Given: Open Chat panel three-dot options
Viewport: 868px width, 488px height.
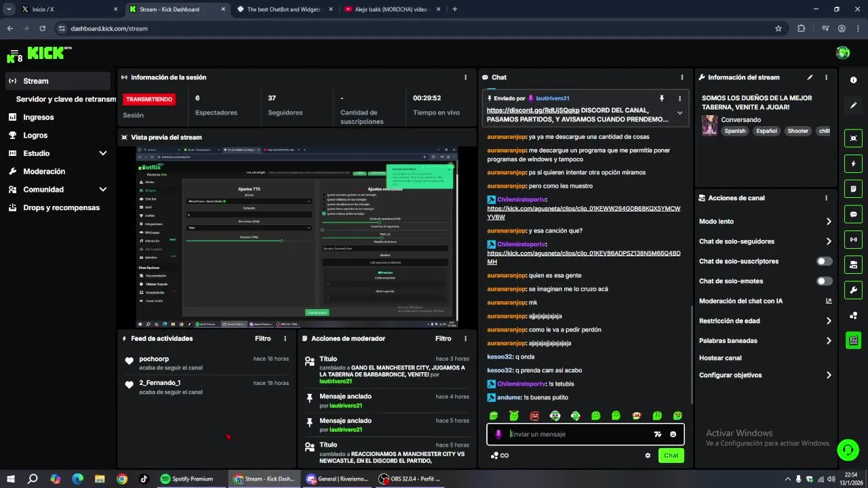Looking at the screenshot, I should [x=682, y=77].
